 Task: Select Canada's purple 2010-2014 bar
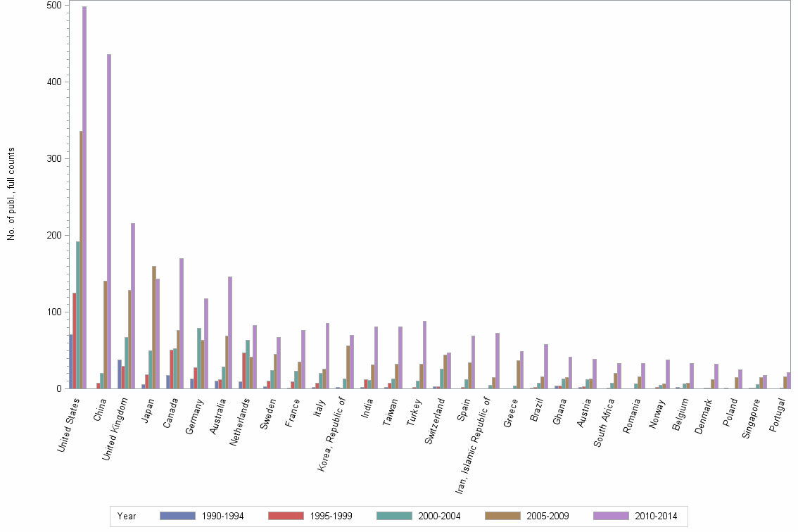click(x=182, y=324)
